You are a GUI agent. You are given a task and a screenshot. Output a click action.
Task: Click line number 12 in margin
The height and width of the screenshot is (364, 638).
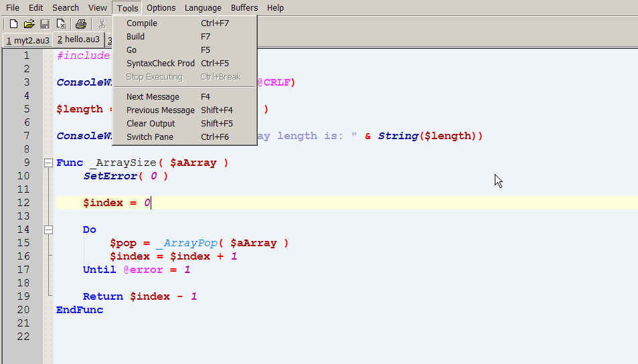[23, 203]
